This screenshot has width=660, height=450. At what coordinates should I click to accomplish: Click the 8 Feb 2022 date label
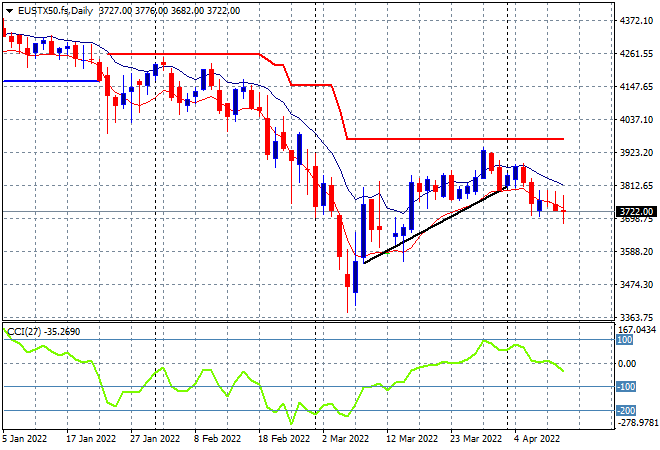[x=218, y=439]
